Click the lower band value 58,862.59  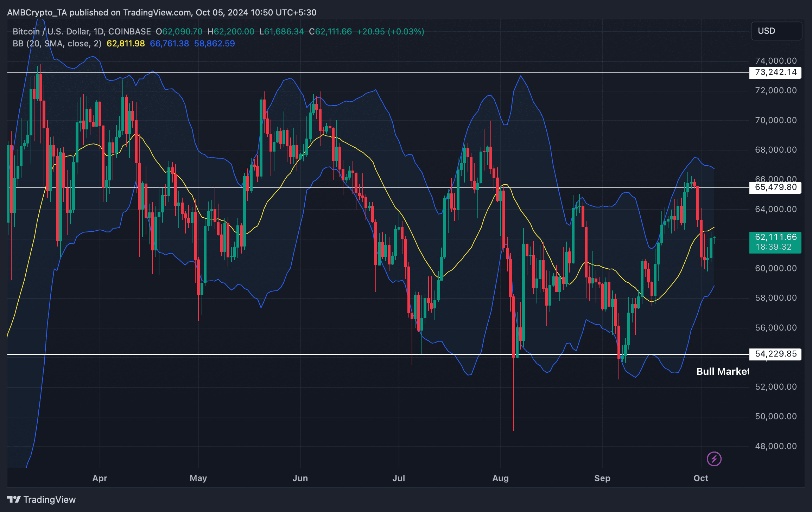(214, 44)
